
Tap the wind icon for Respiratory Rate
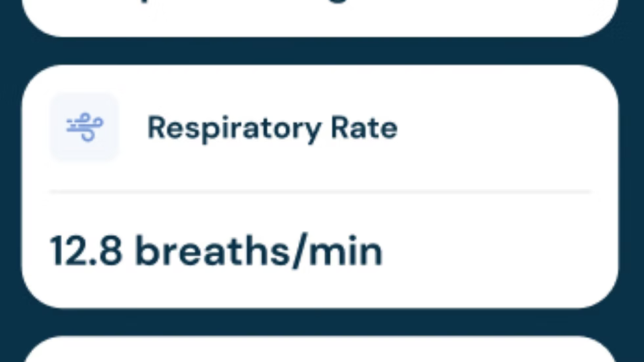click(x=84, y=127)
